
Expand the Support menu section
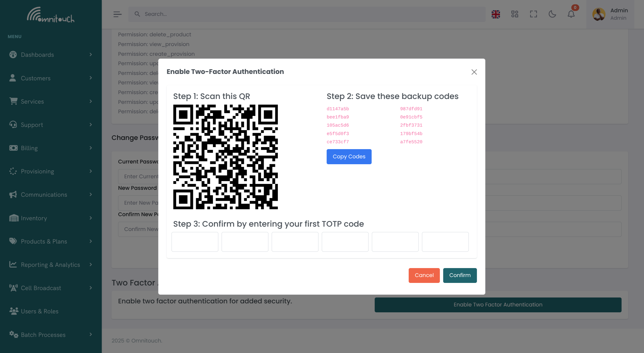[91, 125]
